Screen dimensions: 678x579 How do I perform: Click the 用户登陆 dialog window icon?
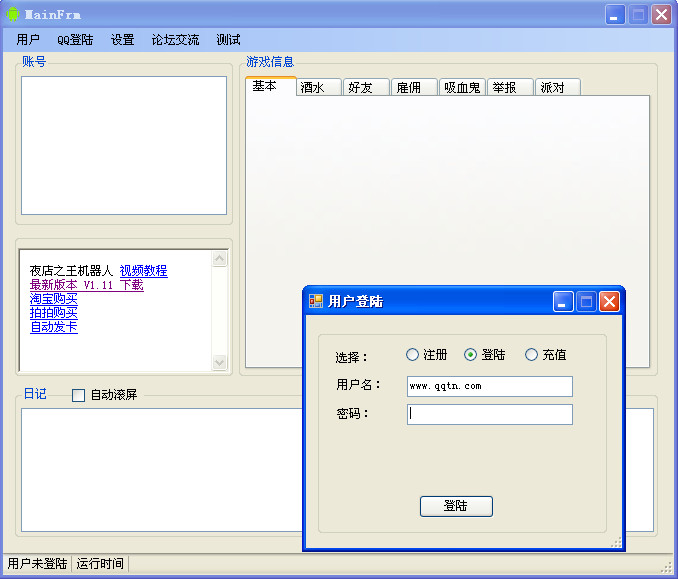pos(316,301)
